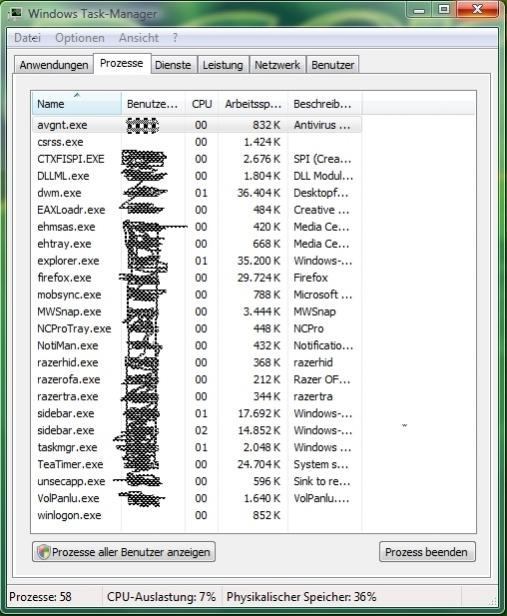Sort by the Beschreib... column header

(324, 104)
